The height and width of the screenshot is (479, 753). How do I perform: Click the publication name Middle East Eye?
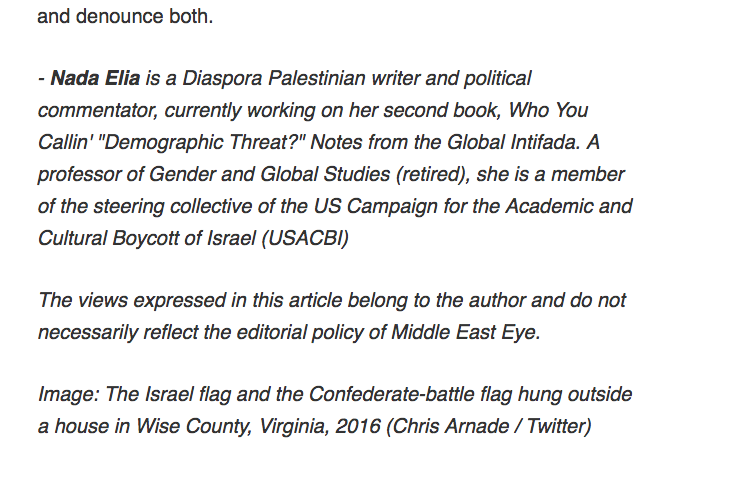[464, 332]
